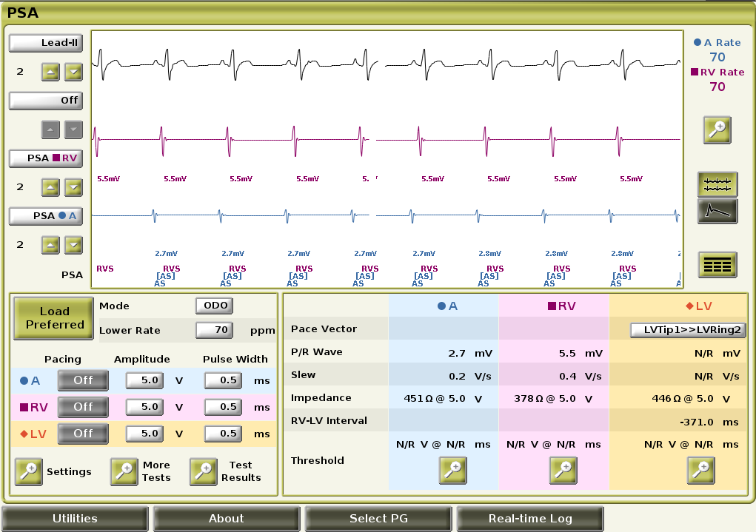Viewport: 756px width, 532px height.
Task: Open the Lead-II trace source selector
Action: 45,43
